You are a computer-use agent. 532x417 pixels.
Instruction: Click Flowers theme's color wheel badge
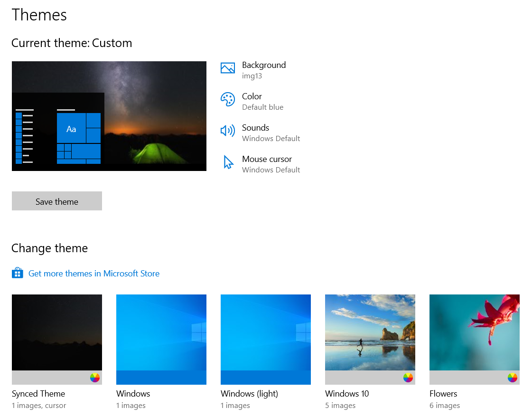pos(513,378)
